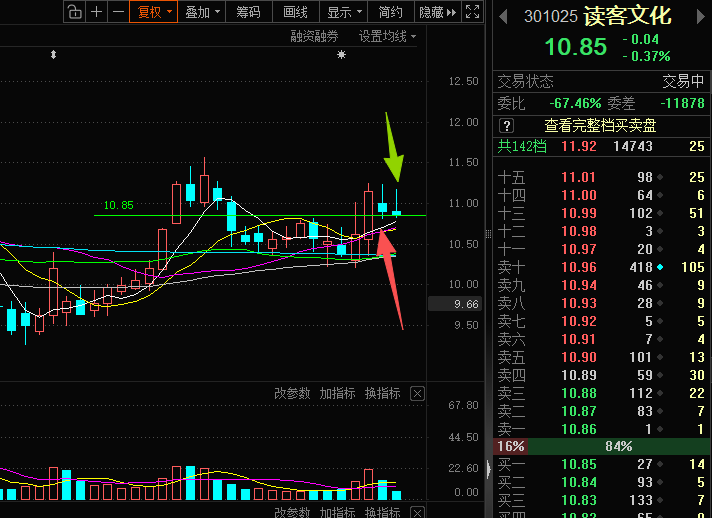Close the second indicator panel
712x518 pixels.
[x=417, y=512]
